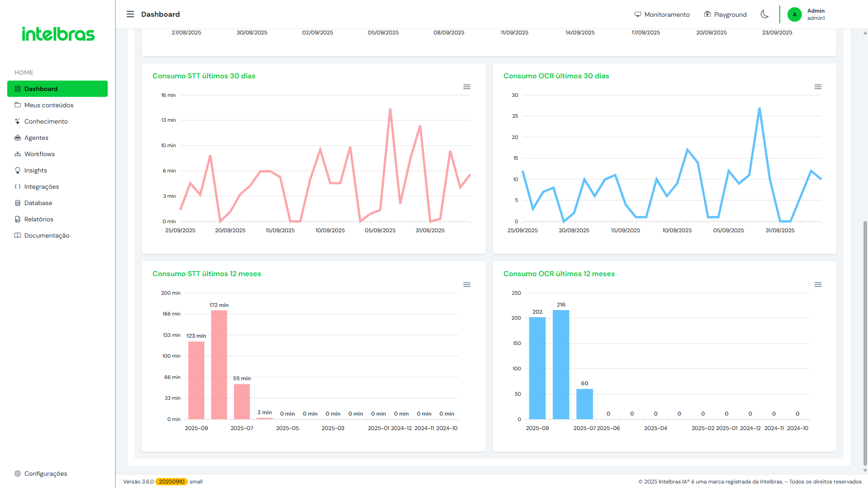This screenshot has height=488, width=868.
Task: Click the Insights lightbulb icon
Action: [18, 170]
